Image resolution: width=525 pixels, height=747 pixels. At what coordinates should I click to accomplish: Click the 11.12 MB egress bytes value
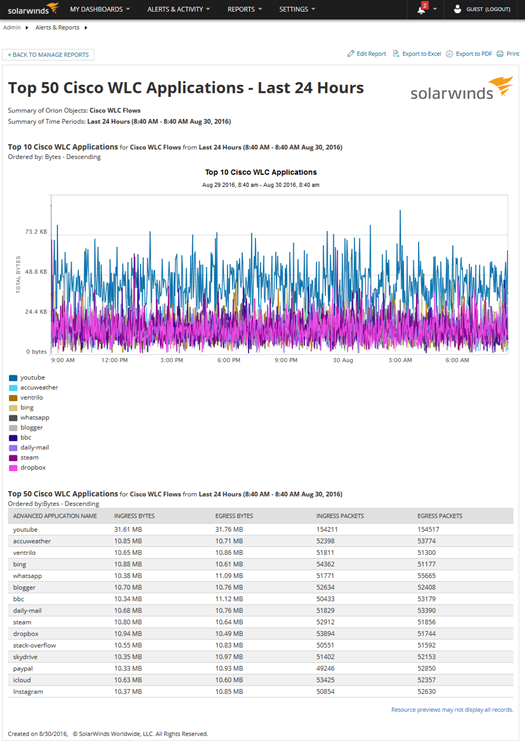229,599
